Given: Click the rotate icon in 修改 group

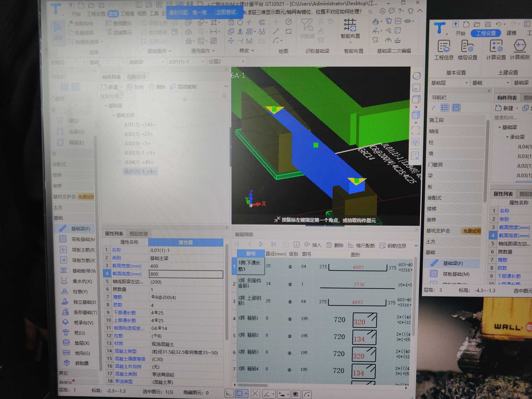Looking at the screenshot, I should click(240, 22).
